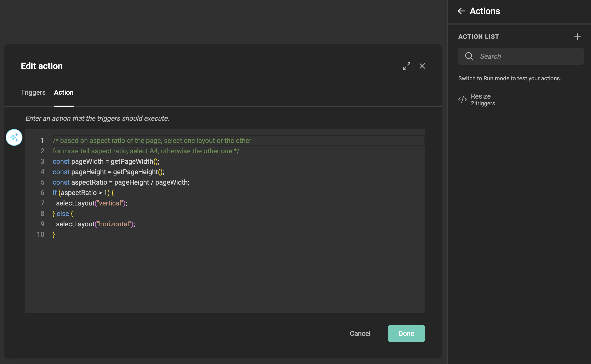Confirm with the Done button
This screenshot has height=364, width=591.
pyautogui.click(x=406, y=333)
